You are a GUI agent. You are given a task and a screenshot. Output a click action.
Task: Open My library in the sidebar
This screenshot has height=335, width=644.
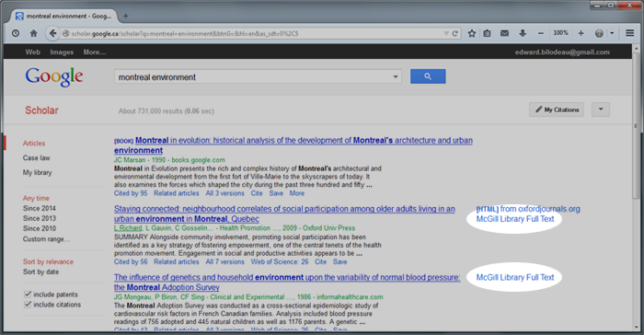pos(37,173)
